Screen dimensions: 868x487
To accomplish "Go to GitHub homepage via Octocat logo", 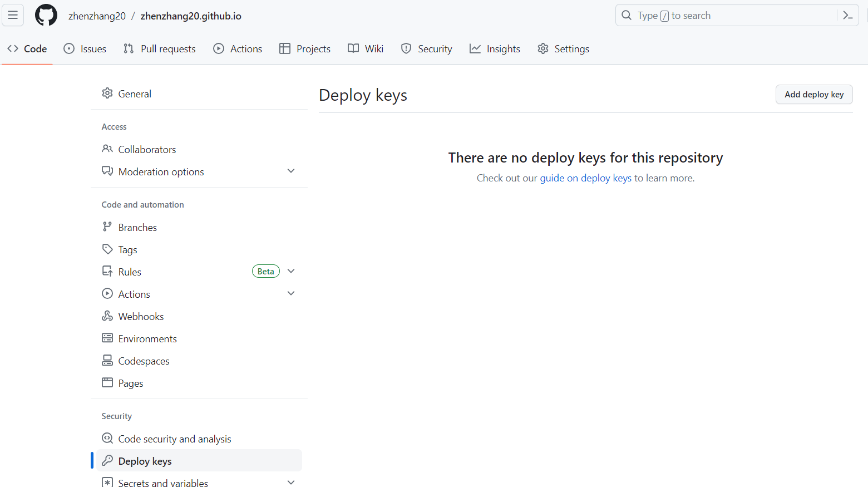I will coord(46,15).
